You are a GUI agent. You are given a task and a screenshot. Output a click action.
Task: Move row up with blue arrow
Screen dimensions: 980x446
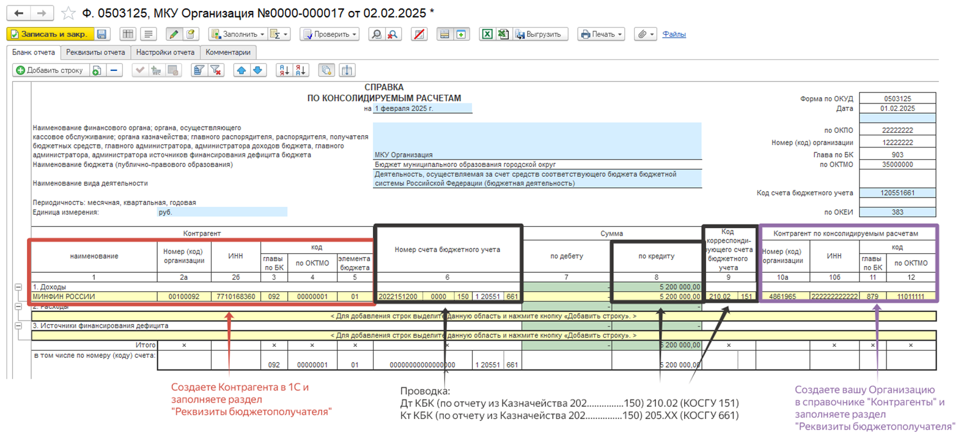tap(241, 70)
